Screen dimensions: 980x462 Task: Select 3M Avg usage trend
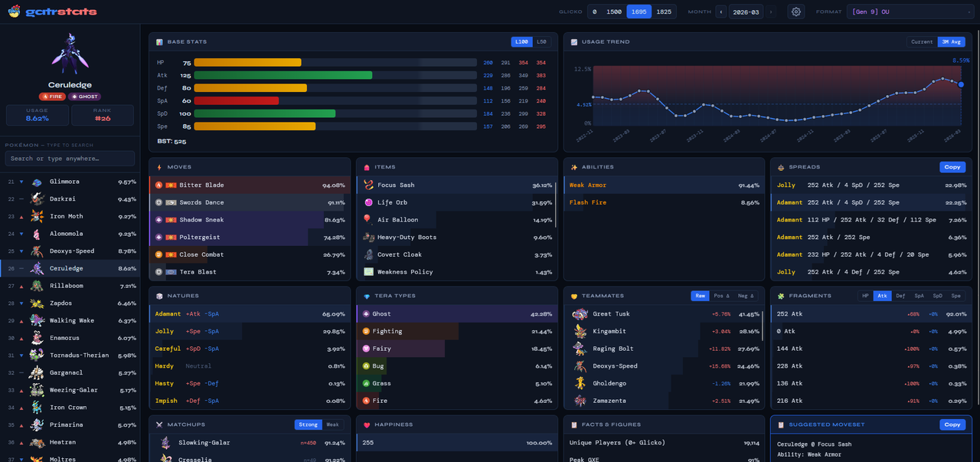(951, 42)
